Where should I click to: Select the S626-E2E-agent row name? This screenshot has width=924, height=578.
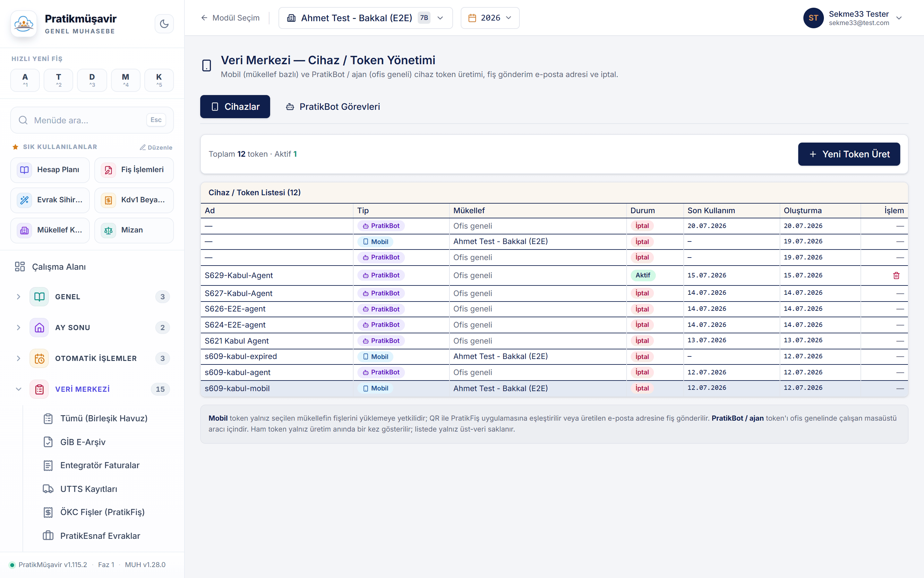click(235, 309)
